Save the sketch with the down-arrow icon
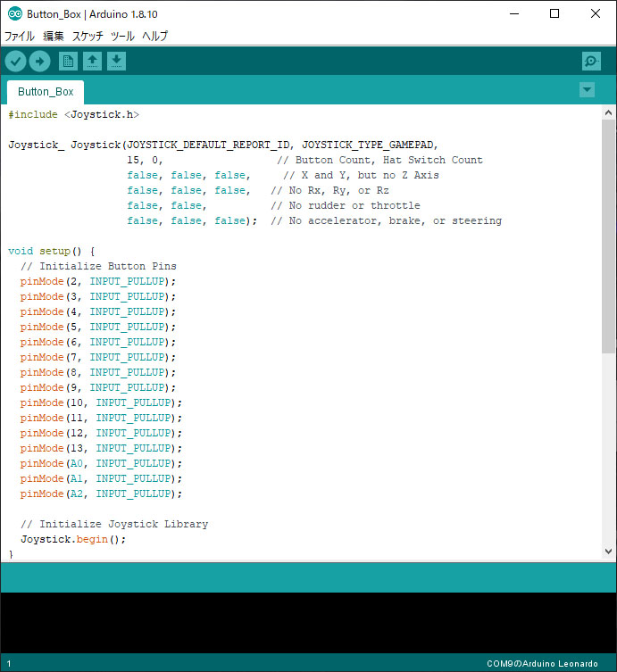This screenshot has height=672, width=617. [x=116, y=61]
